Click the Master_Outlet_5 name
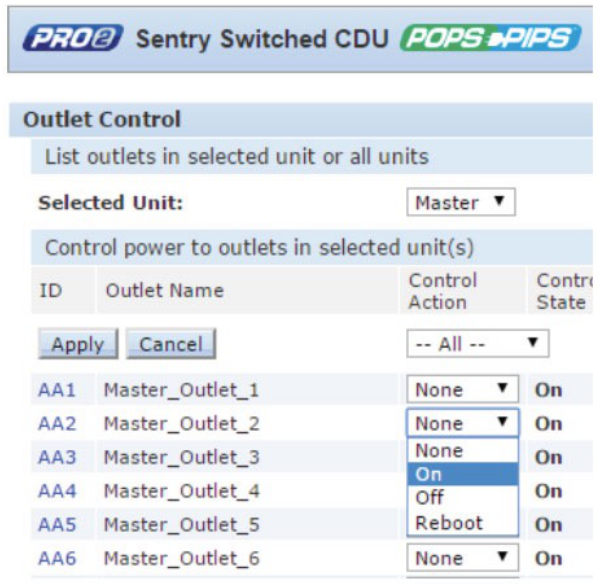 click(182, 525)
